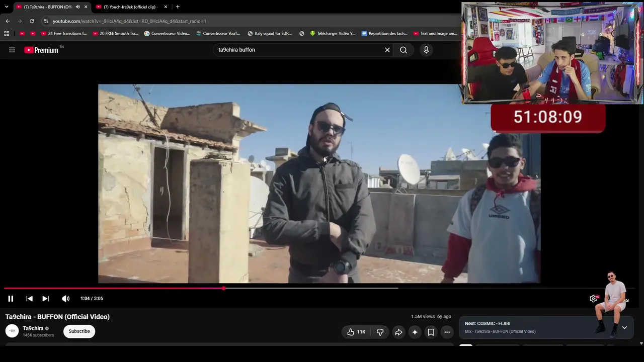Open the browser apps grid shortcut

pos(7,34)
